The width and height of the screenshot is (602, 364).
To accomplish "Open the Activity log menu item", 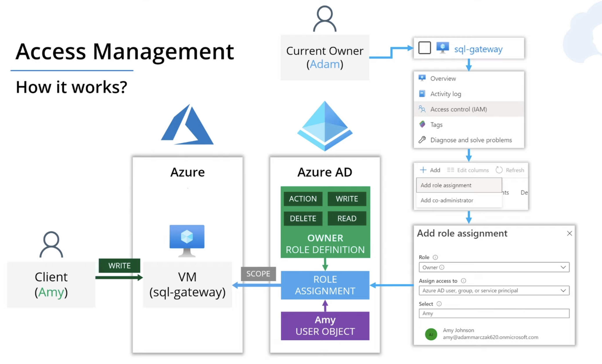I will 469,94.
